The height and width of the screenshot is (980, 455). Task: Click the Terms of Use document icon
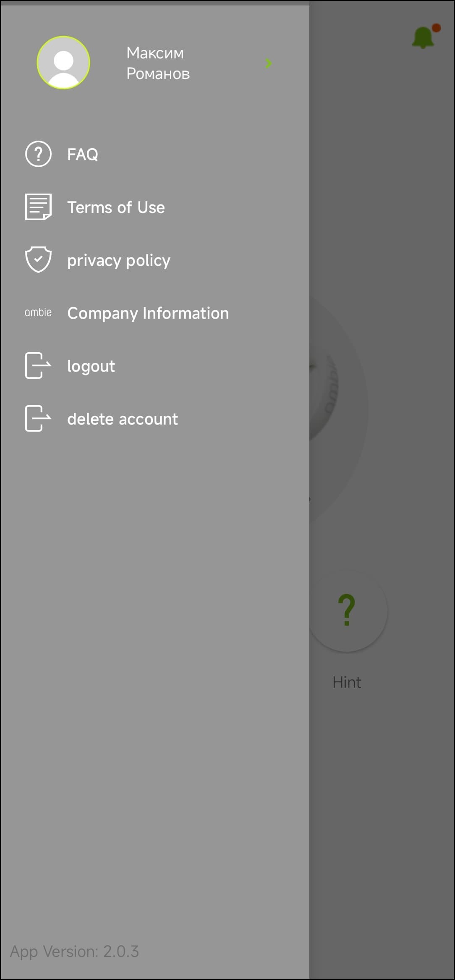[x=38, y=207]
